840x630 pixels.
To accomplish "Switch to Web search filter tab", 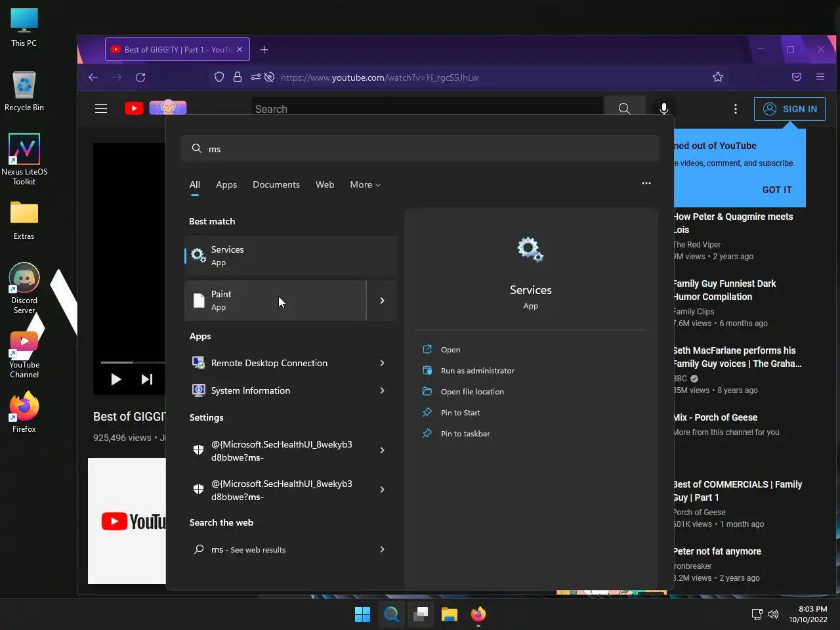I will [x=325, y=185].
